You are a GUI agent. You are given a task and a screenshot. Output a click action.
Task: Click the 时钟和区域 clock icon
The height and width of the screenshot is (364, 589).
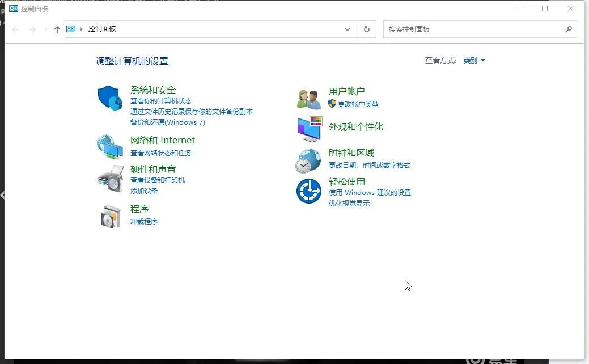308,159
